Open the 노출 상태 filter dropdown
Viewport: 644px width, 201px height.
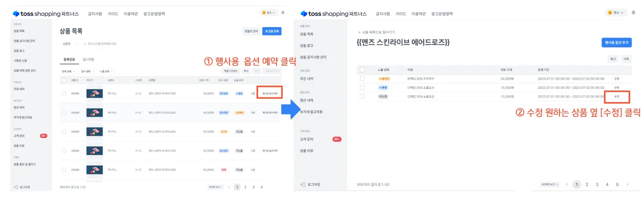coord(106,71)
